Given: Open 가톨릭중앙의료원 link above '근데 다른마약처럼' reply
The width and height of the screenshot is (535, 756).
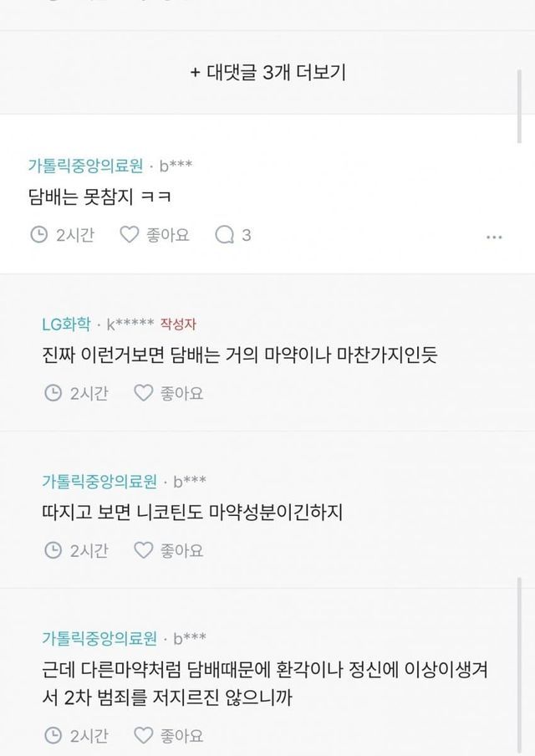Looking at the screenshot, I should click(x=99, y=638).
